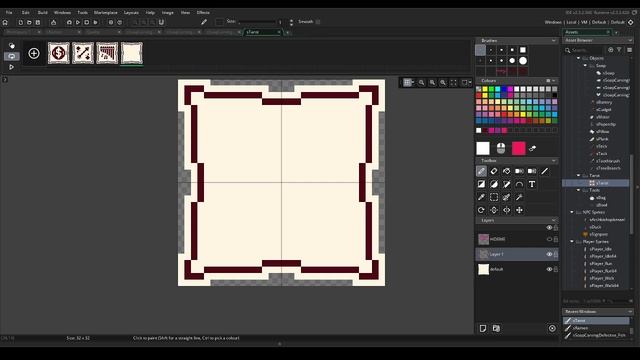640x360 pixels.
Task: Select the Filled Rectangle tool
Action: point(481,184)
